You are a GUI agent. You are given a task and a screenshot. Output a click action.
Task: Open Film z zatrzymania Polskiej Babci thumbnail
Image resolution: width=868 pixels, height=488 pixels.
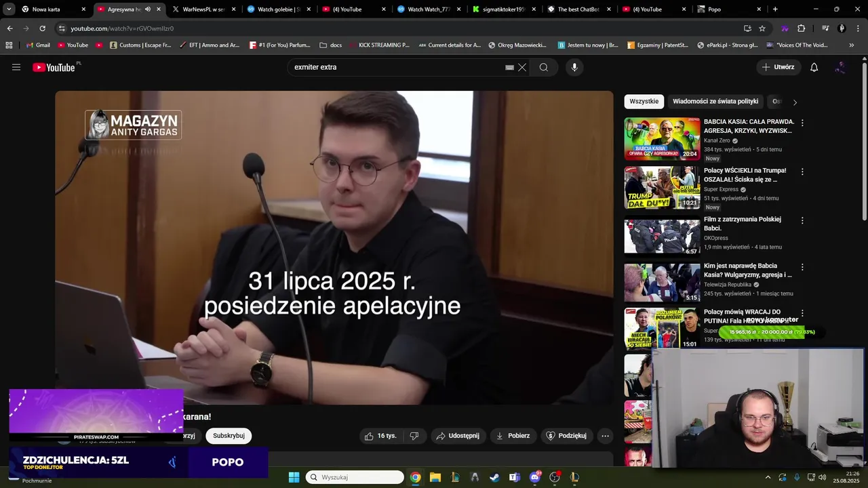coord(662,237)
